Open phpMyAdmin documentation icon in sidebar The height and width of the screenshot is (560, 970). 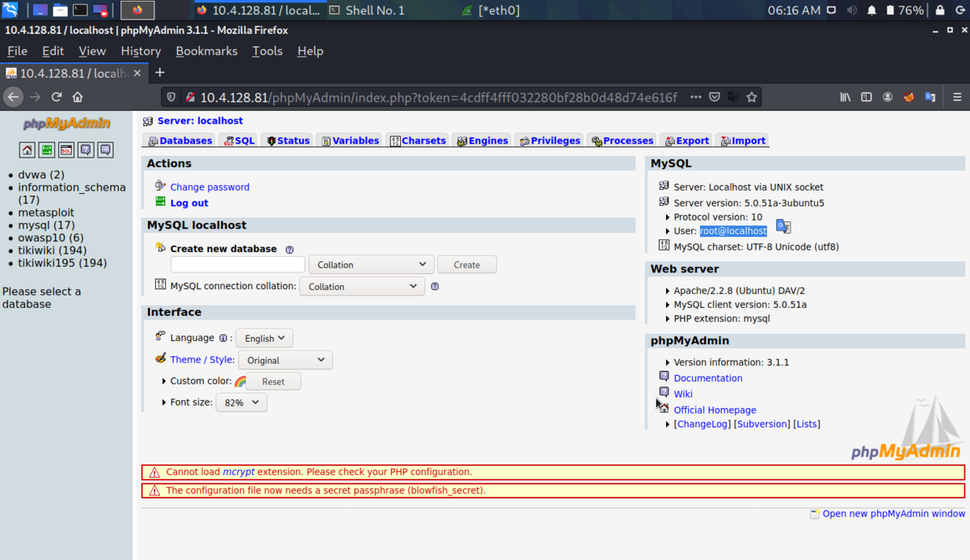coord(86,149)
